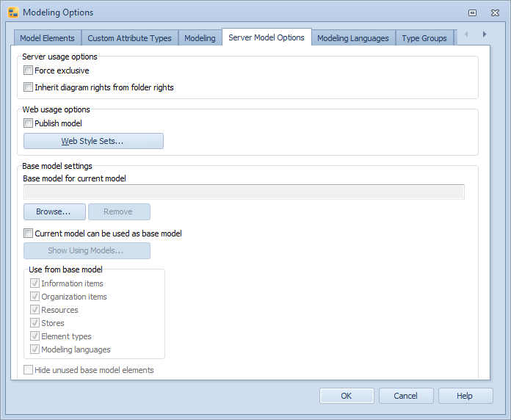Check Hide unused base model elements

28,370
